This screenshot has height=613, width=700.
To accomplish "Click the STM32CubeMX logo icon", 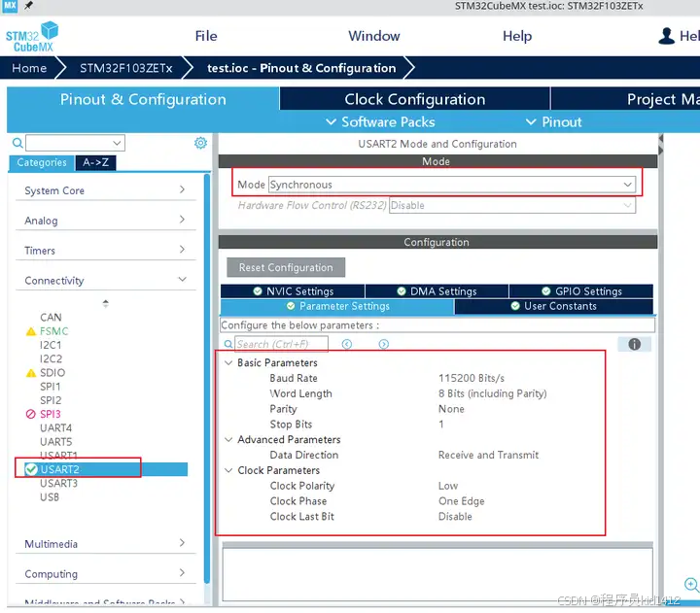I will pos(32,37).
